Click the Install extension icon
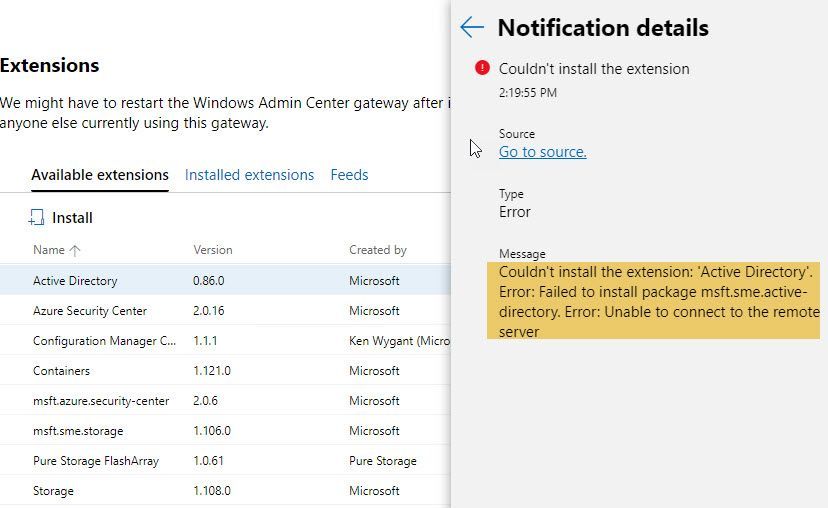This screenshot has height=508, width=828. [x=36, y=218]
